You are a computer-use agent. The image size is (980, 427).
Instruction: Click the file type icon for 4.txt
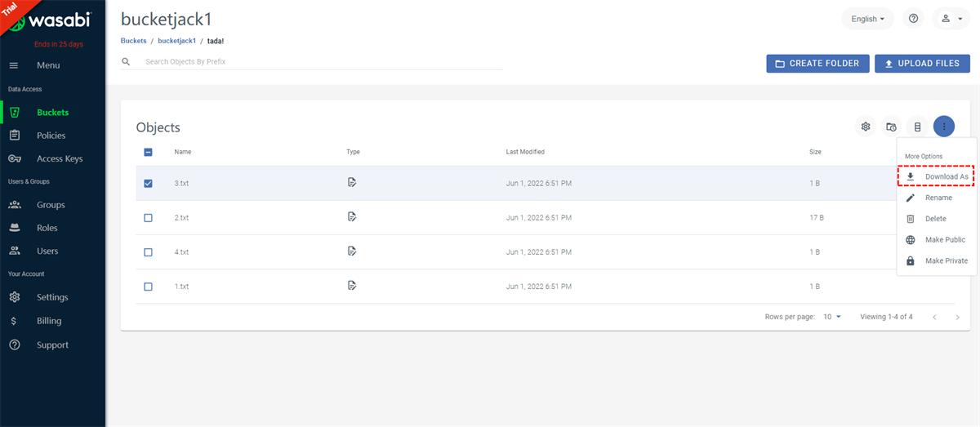(x=352, y=251)
